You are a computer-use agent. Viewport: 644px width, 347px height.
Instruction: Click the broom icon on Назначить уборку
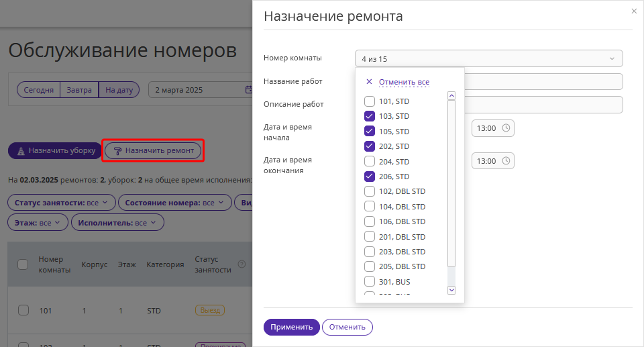tap(21, 151)
